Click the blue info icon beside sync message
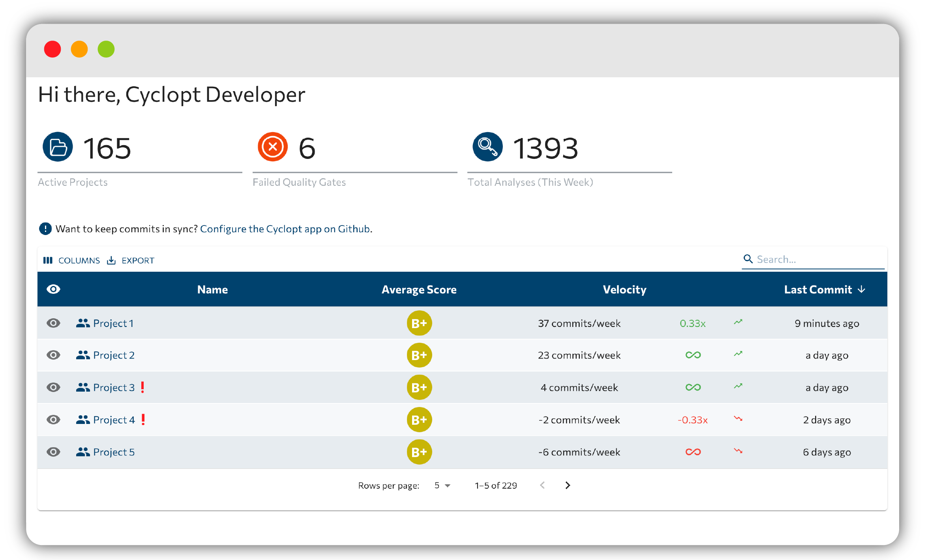The image size is (926, 560). [45, 229]
